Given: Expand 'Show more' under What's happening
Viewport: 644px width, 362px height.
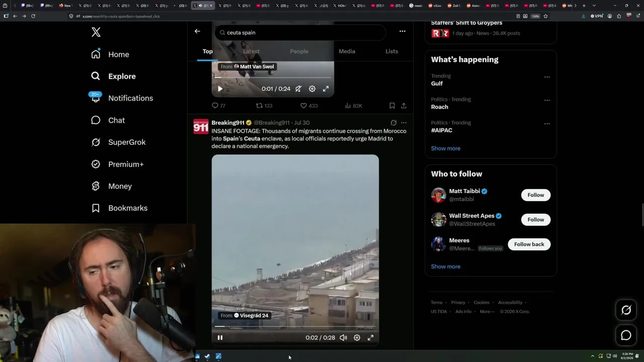Looking at the screenshot, I should click(446, 148).
